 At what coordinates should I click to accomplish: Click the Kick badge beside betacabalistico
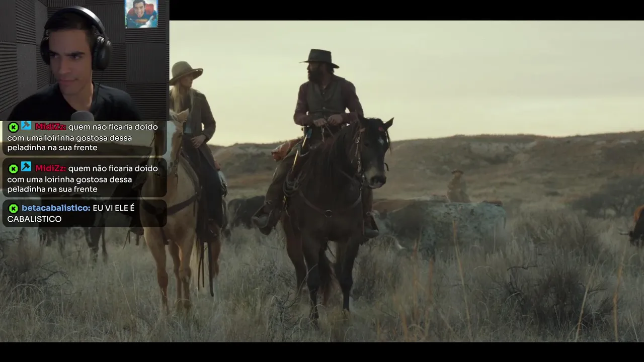[x=13, y=208]
